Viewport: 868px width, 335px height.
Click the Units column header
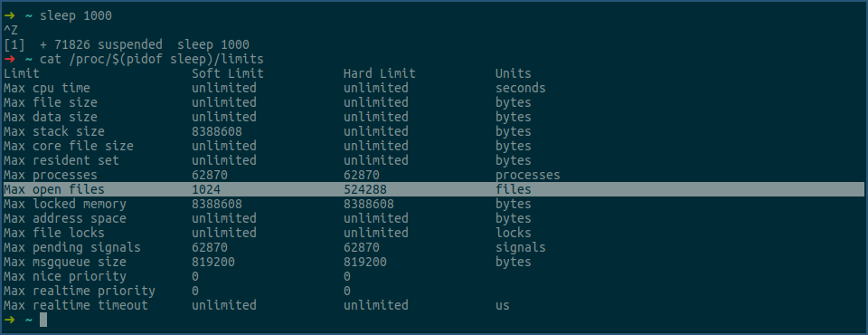pos(514,73)
